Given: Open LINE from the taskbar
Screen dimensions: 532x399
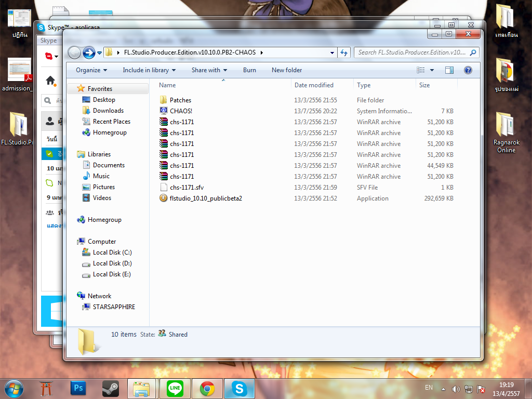Looking at the screenshot, I should pos(175,389).
